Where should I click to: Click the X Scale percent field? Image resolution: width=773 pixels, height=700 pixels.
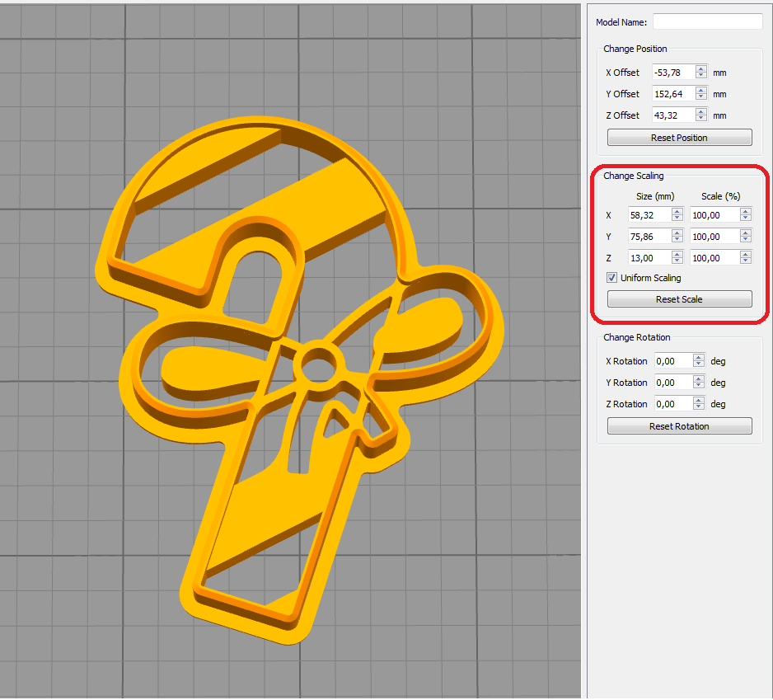[x=714, y=215]
